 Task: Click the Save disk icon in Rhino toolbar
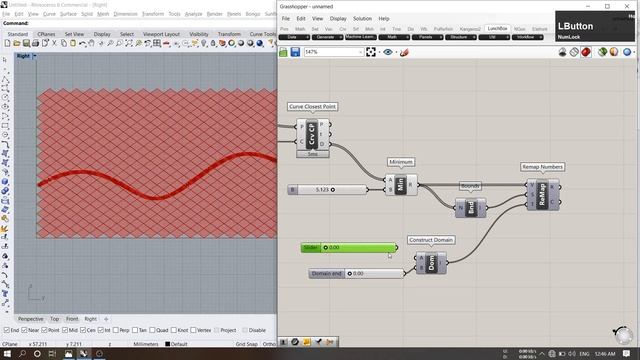[x=26, y=43]
